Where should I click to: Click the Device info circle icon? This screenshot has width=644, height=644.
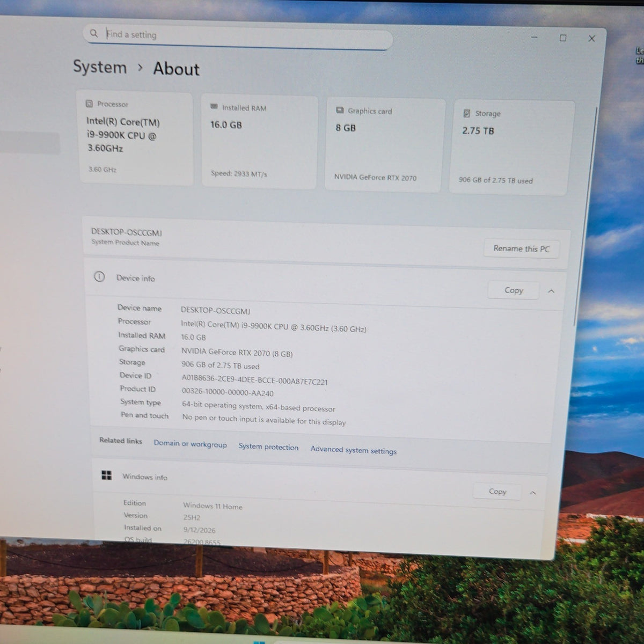tap(99, 277)
